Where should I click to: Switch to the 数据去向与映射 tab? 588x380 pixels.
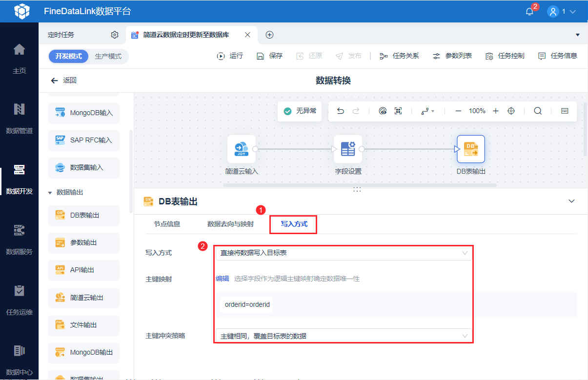point(230,224)
